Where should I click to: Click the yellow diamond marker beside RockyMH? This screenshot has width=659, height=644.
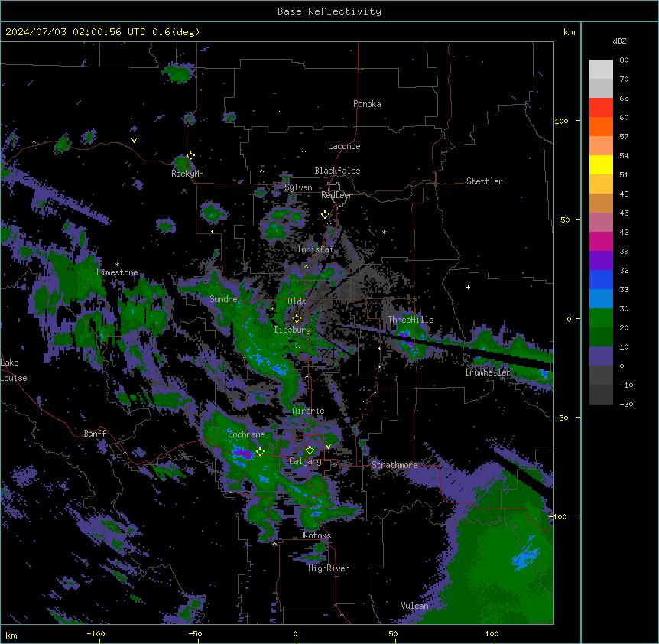point(190,156)
